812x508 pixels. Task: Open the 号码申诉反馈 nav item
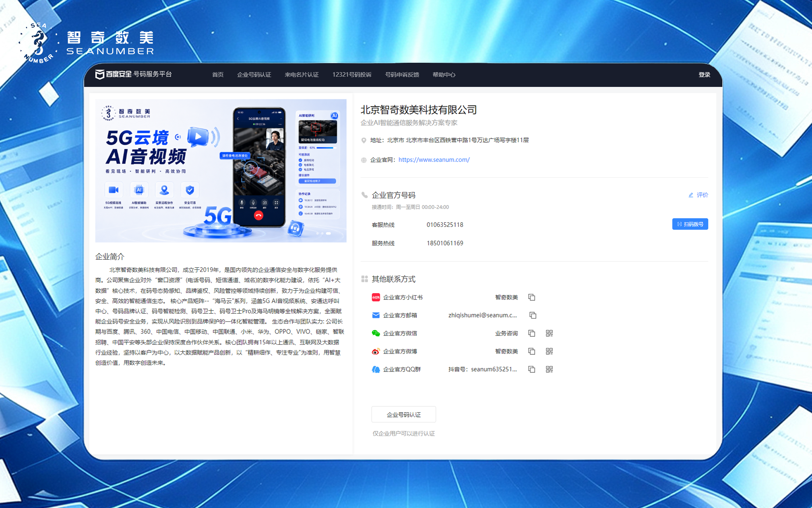click(402, 75)
